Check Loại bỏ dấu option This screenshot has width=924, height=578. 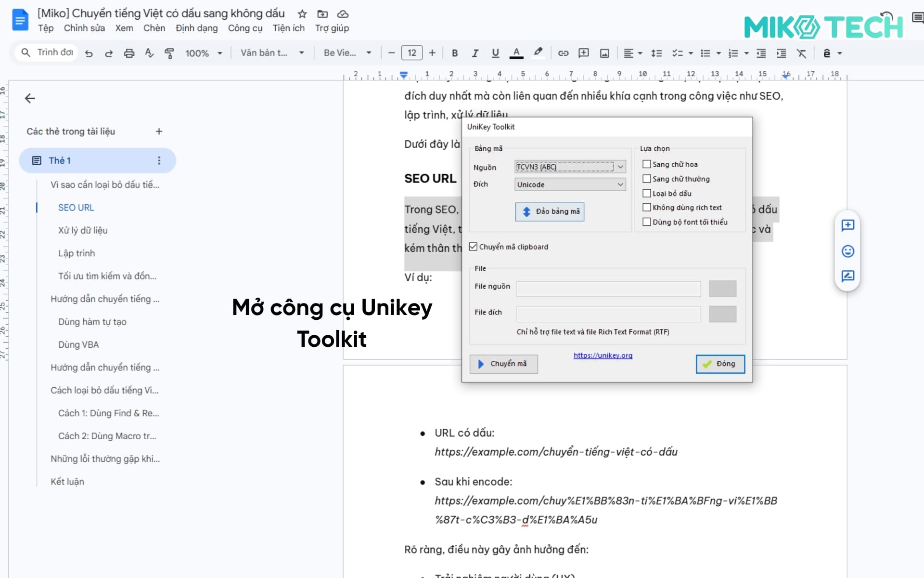pos(647,193)
